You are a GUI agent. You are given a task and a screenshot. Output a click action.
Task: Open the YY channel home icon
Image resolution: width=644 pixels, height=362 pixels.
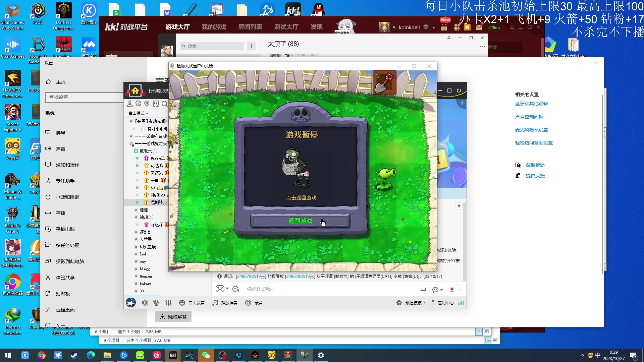pos(135,90)
